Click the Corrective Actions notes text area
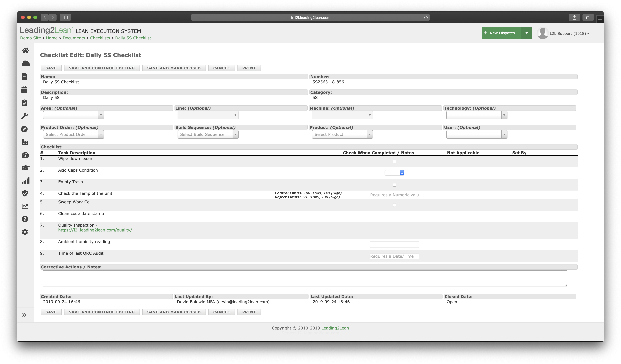This screenshot has height=364, width=621. [x=305, y=278]
